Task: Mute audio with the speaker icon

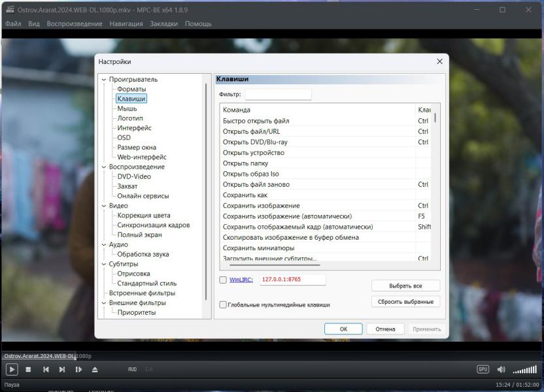Action: [501, 370]
